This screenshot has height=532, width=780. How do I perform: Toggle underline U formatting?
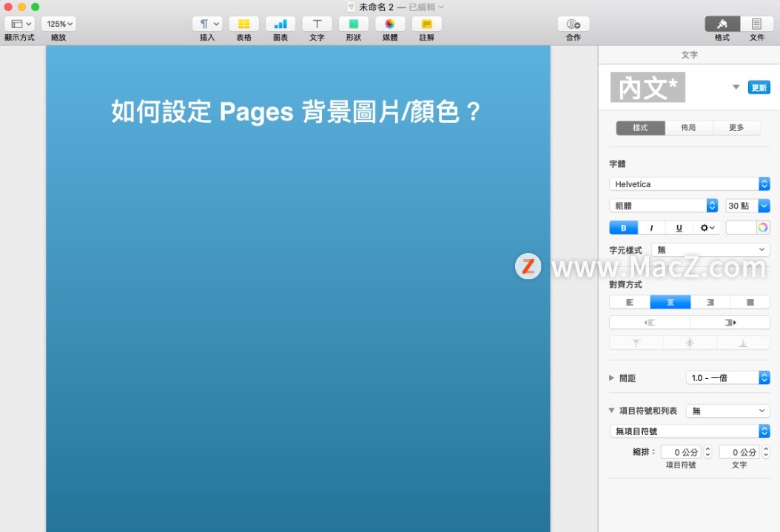[x=679, y=228]
